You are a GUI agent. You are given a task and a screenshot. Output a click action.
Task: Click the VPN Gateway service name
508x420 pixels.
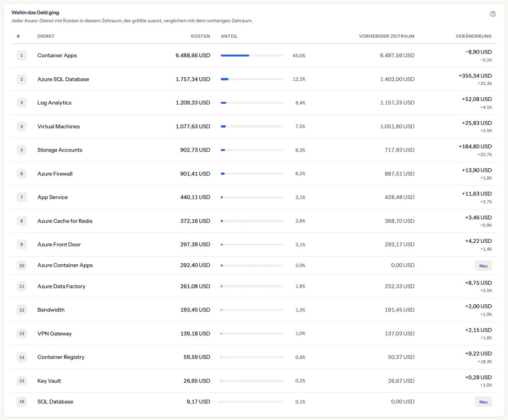pyautogui.click(x=55, y=334)
